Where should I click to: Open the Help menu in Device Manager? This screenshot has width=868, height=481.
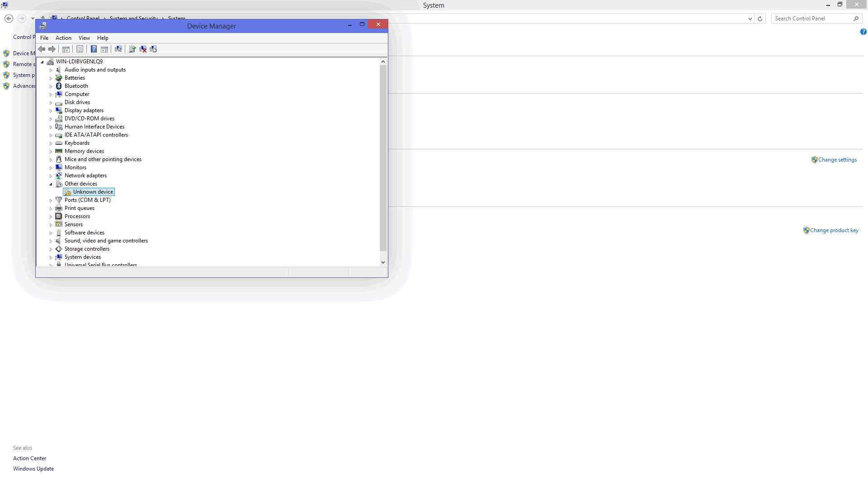[x=103, y=38]
